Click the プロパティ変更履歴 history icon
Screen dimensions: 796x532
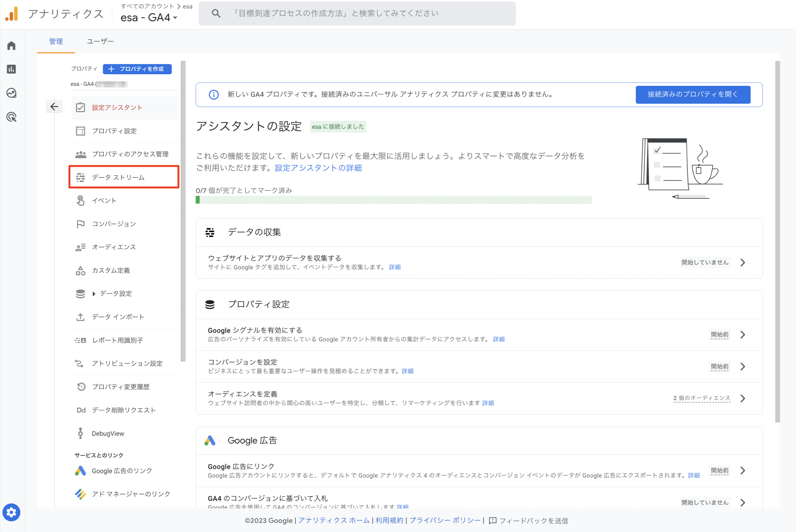tap(81, 387)
